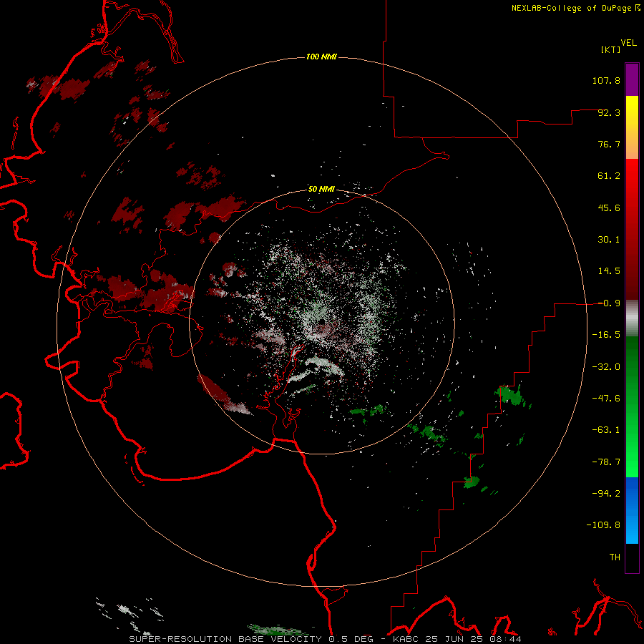Select the 76.7 scale value
This screenshot has width=644, height=644.
pyautogui.click(x=609, y=144)
